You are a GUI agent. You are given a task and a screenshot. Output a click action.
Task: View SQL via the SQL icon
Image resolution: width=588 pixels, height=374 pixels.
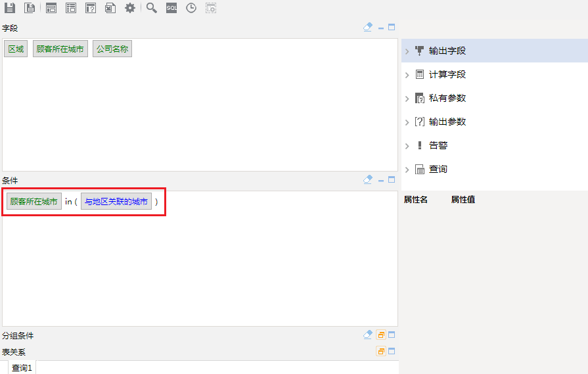(x=171, y=8)
